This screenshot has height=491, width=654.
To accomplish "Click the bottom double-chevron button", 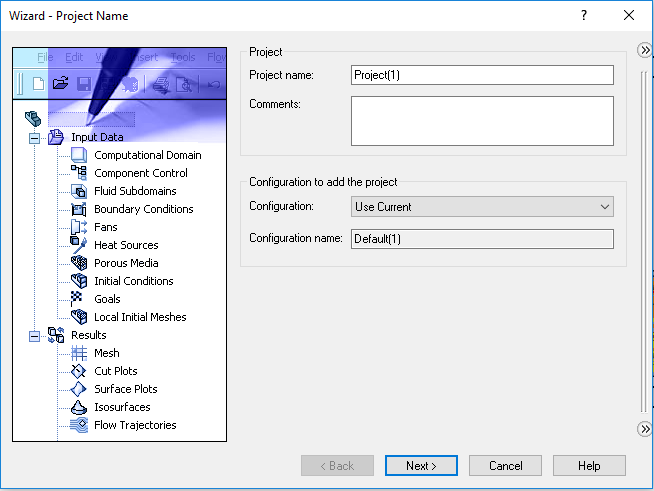I will [645, 429].
